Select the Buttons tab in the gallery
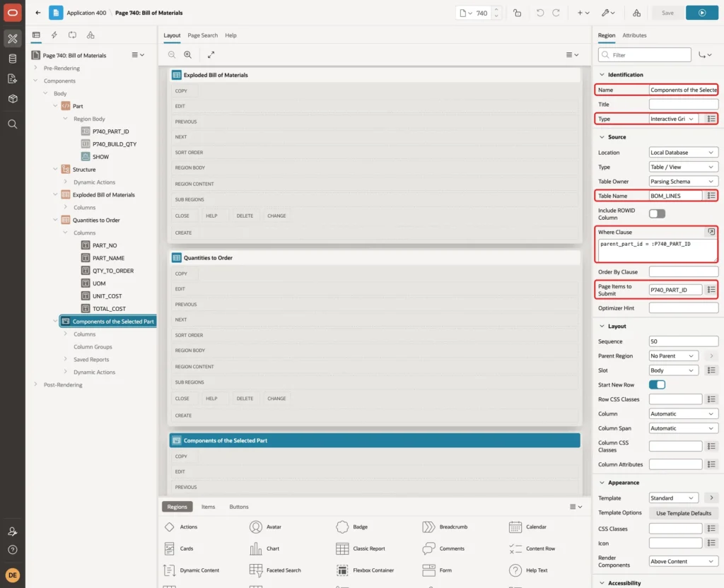Viewport: 724px width, 588px height. [239, 507]
